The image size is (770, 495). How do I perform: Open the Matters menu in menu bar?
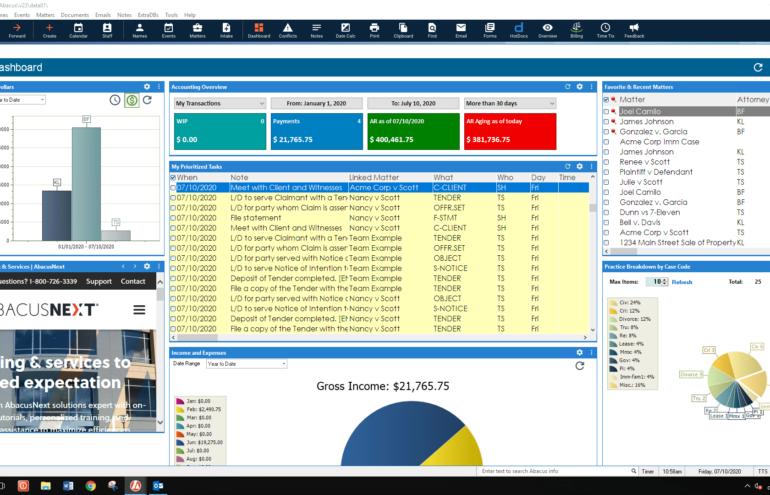[45, 15]
